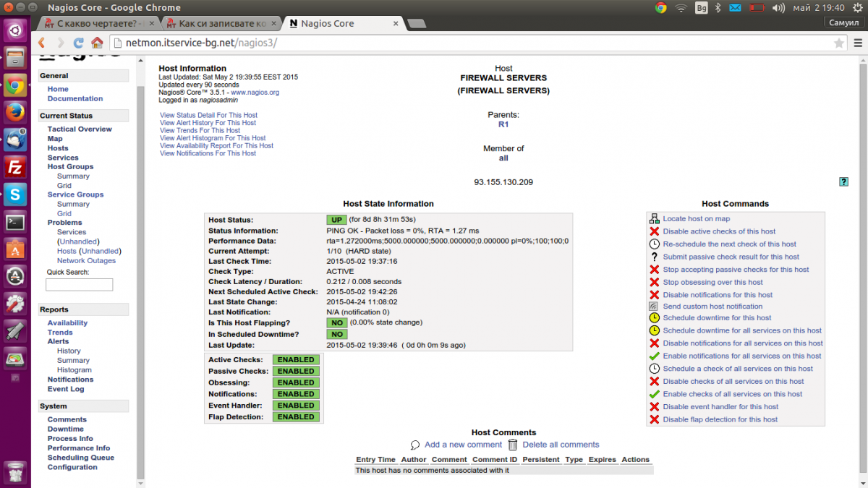This screenshot has height=488, width=868.
Task: Open Tactical Overview in the sidebar
Action: click(80, 129)
